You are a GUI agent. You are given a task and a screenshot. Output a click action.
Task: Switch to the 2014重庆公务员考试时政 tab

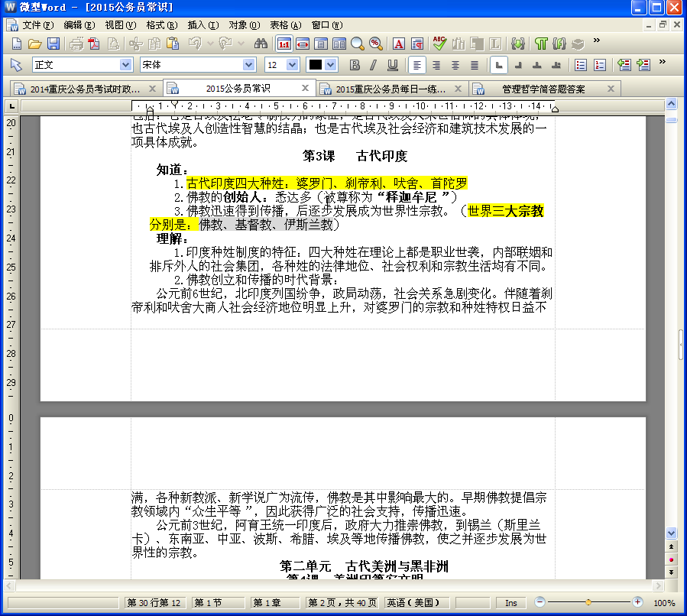click(x=85, y=89)
